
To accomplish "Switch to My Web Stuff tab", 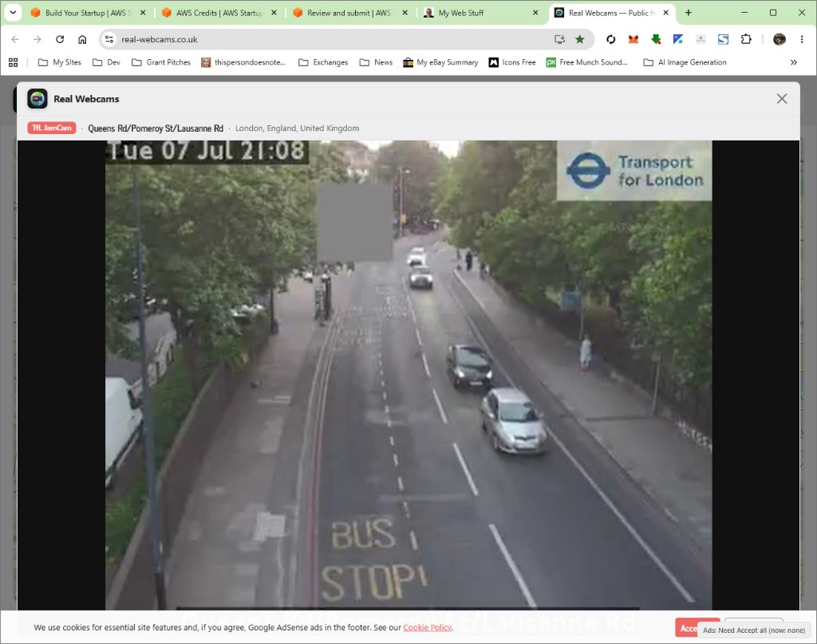I will [481, 13].
